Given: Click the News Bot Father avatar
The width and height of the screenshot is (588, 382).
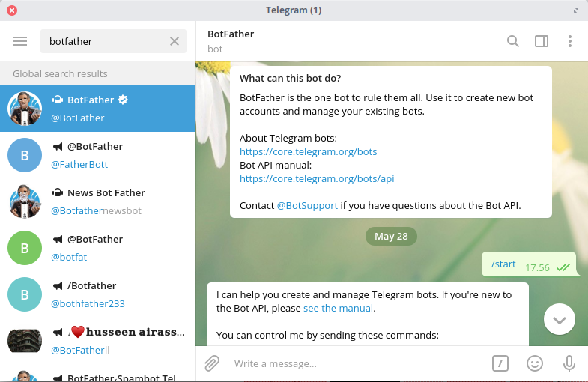Looking at the screenshot, I should 25,201.
